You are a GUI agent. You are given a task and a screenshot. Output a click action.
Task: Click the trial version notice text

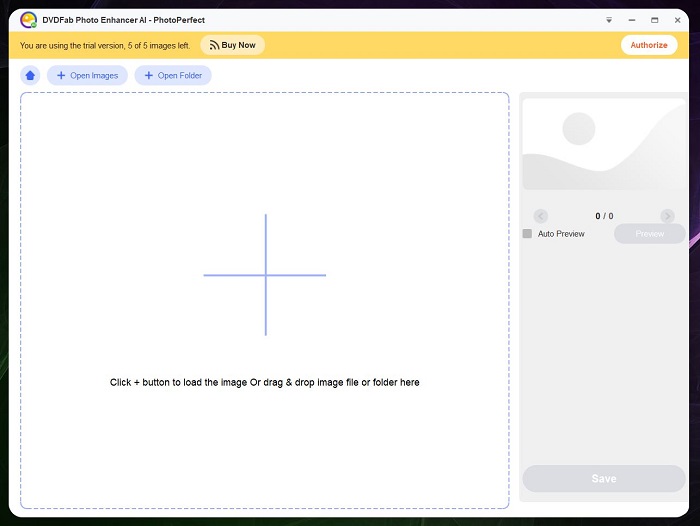[105, 46]
